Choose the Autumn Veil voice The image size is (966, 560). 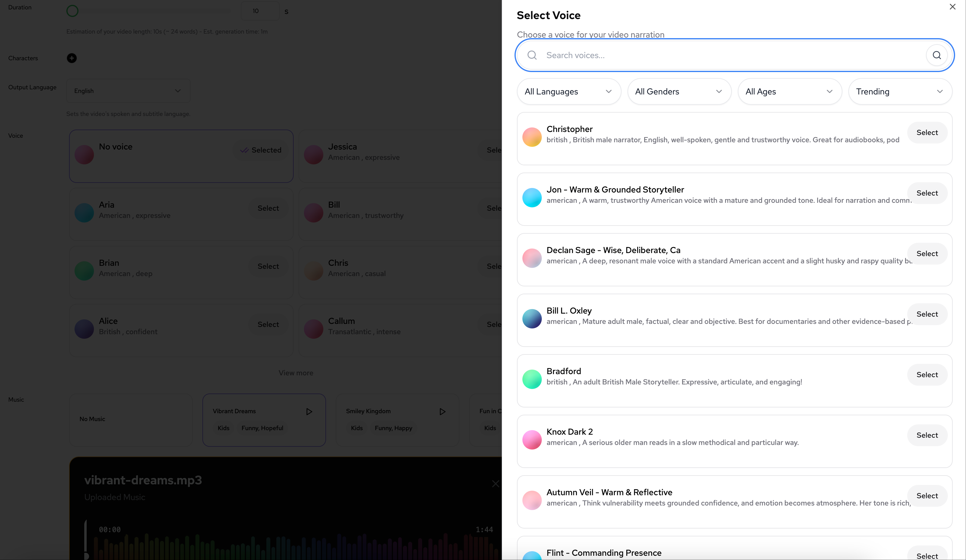click(927, 496)
